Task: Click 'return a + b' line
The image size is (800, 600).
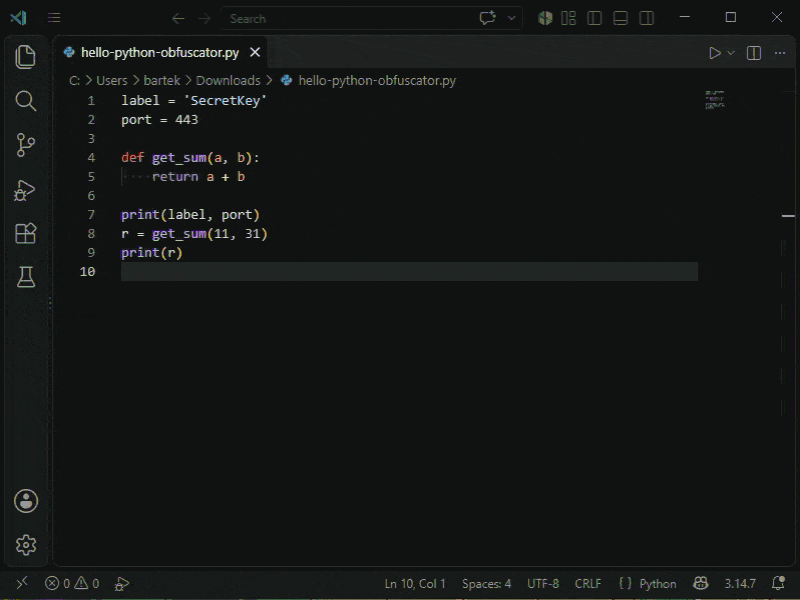Action: point(198,177)
